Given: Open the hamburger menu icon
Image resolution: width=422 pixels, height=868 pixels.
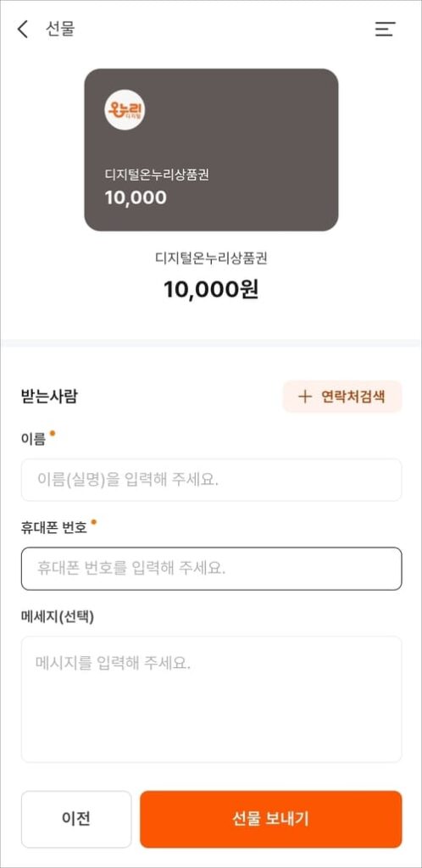Looking at the screenshot, I should coord(386,30).
